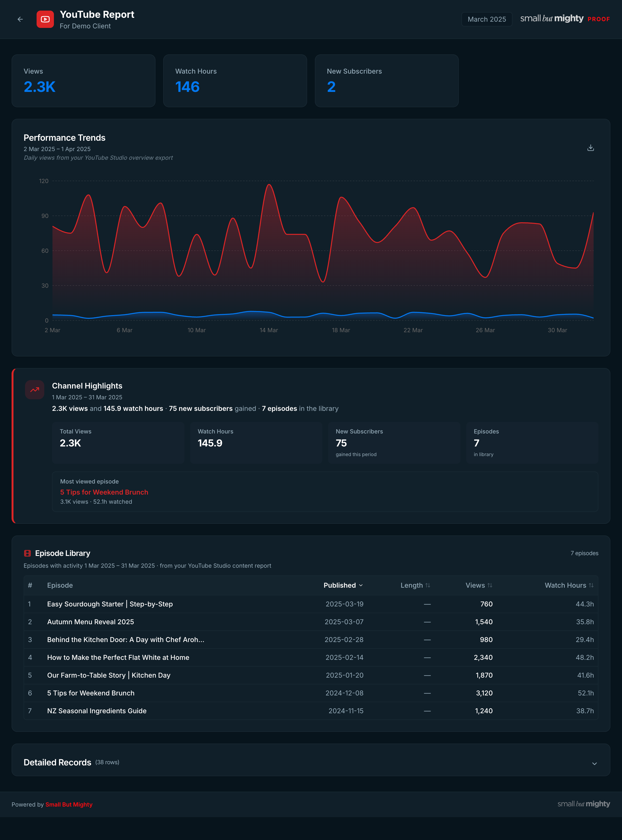
Task: Click the 48.2h watch hours cell
Action: (x=585, y=658)
